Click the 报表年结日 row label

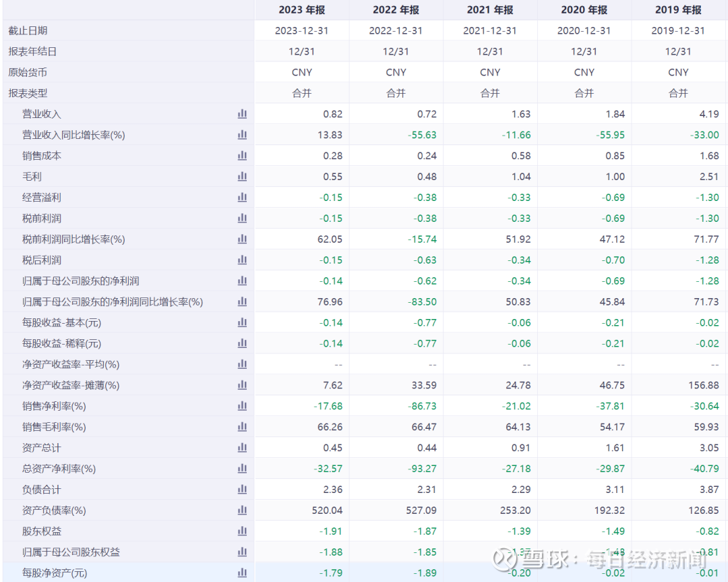(32, 51)
